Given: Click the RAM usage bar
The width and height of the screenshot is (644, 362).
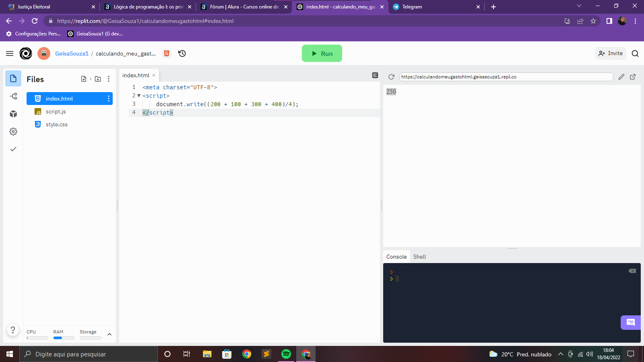Looking at the screenshot, I should pyautogui.click(x=64, y=338).
